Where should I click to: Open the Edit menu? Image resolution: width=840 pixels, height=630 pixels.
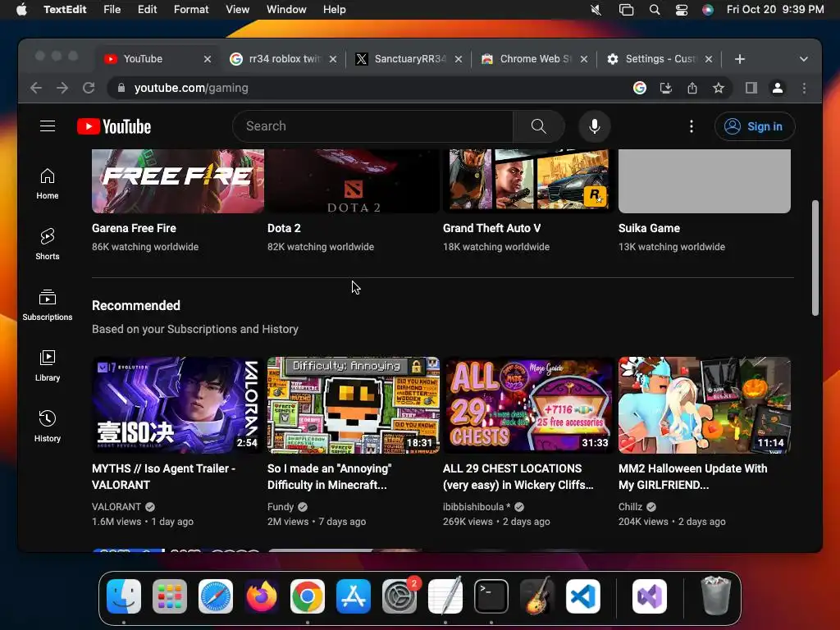(147, 10)
